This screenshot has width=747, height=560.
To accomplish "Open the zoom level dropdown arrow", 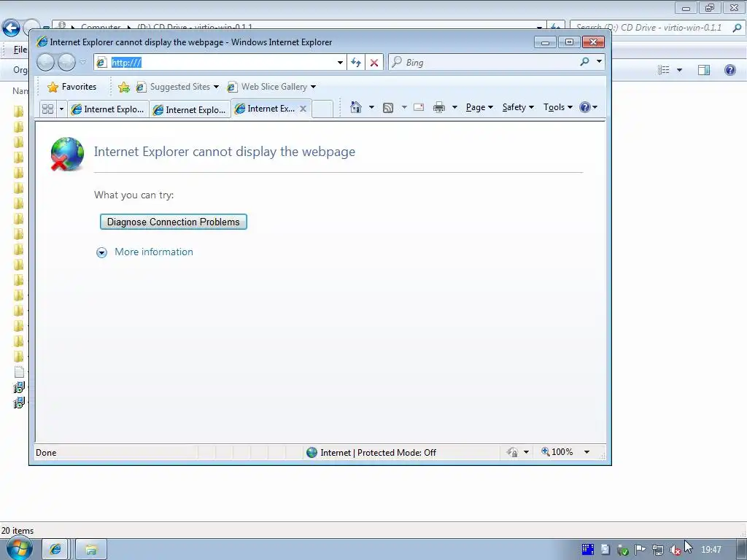I will (587, 452).
